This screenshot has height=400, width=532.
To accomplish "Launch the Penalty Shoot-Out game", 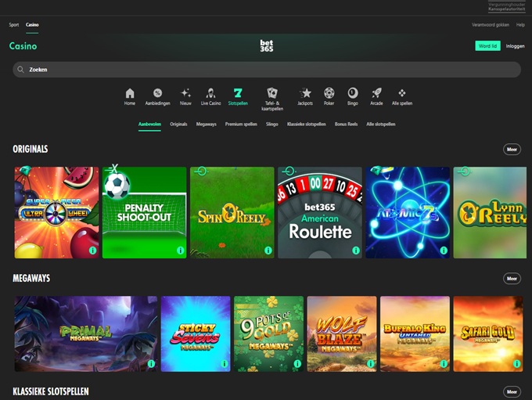I will (x=144, y=213).
